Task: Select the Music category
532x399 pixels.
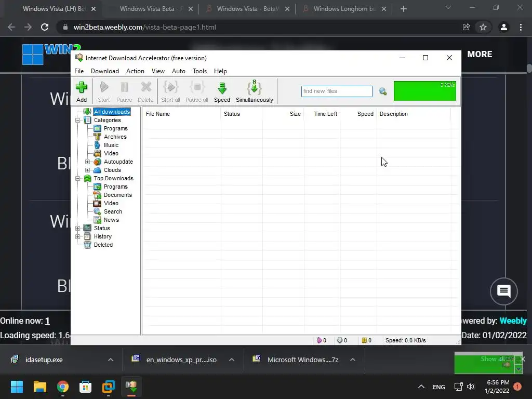Action: coord(111,145)
